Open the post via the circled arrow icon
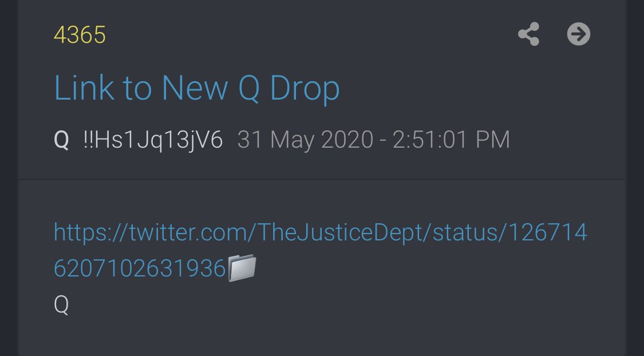644x356 pixels. pyautogui.click(x=579, y=34)
